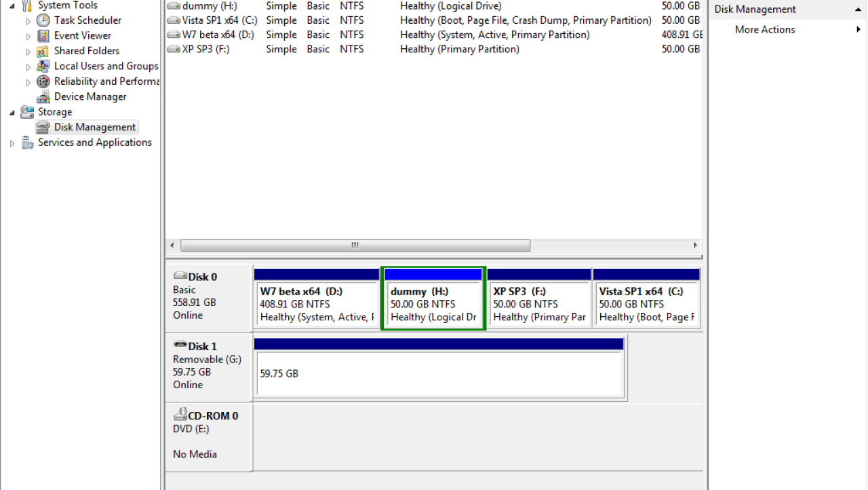Image resolution: width=868 pixels, height=490 pixels.
Task: Click 'Removable (G:)' text under Disk 1
Action: click(x=207, y=359)
